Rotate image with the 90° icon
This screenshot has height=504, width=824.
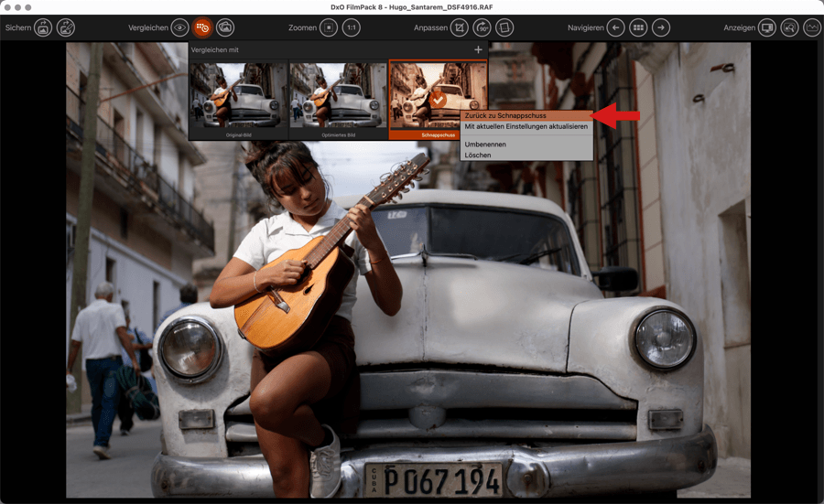(x=482, y=27)
